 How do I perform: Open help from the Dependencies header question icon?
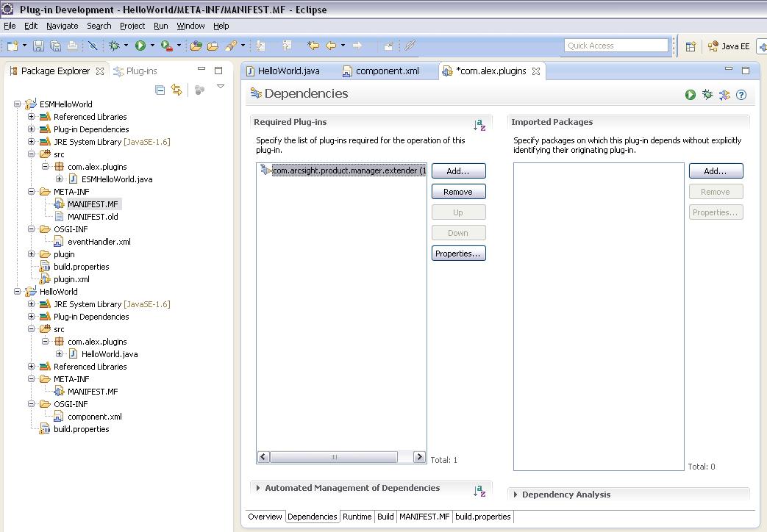[741, 94]
